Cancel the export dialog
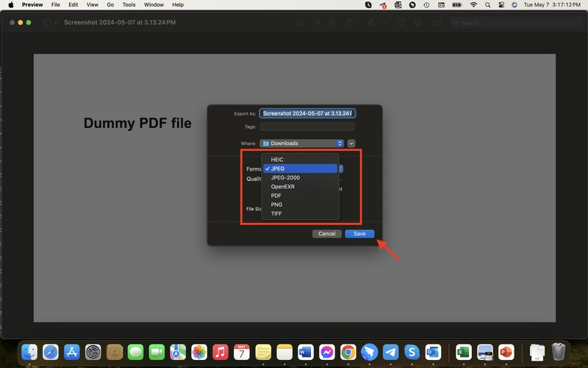Screen dimensions: 588x368 (x=326, y=233)
